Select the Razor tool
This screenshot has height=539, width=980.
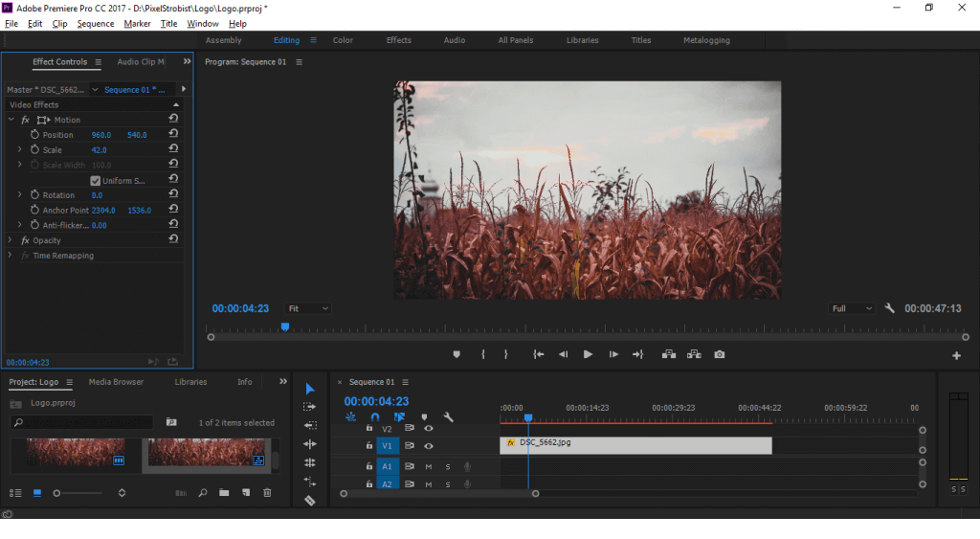pyautogui.click(x=310, y=501)
